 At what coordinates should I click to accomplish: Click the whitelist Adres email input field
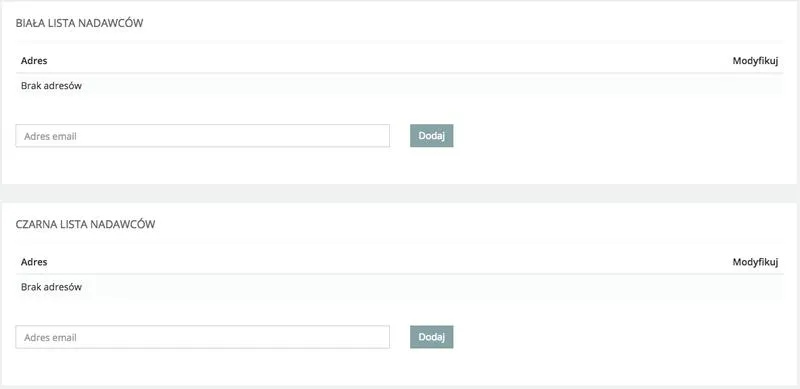(x=203, y=136)
